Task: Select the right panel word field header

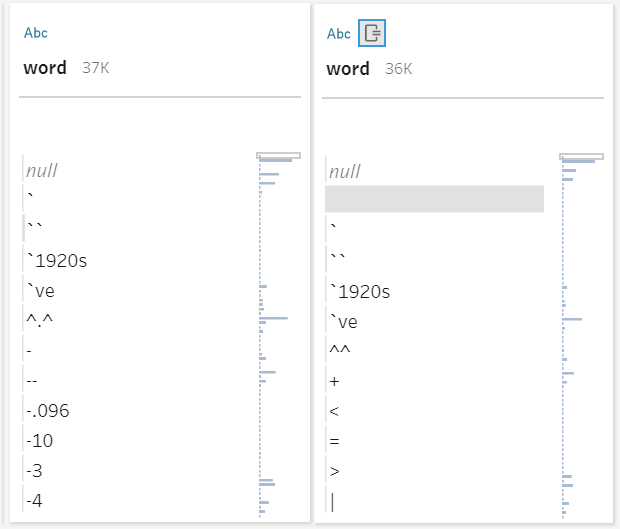Action: point(348,69)
